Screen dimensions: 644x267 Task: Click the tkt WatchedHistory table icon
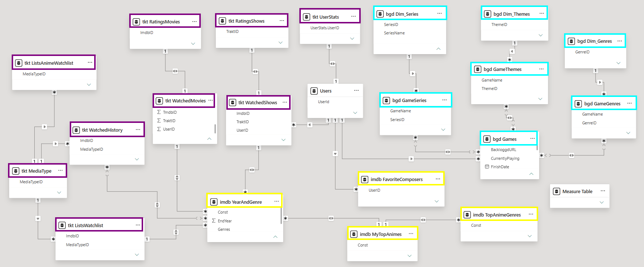[x=76, y=130]
